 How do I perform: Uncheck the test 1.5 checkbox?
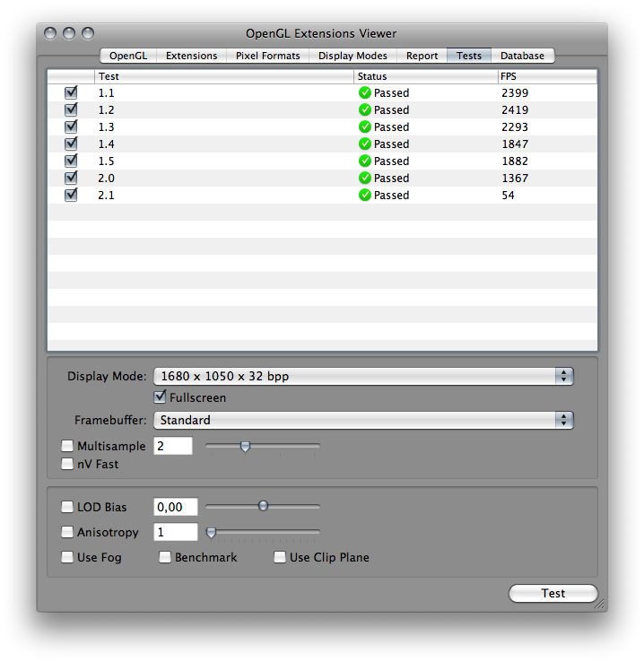(71, 161)
